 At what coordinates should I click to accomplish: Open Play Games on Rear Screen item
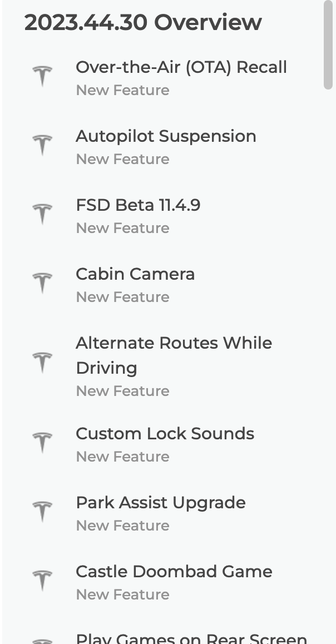pos(191,638)
